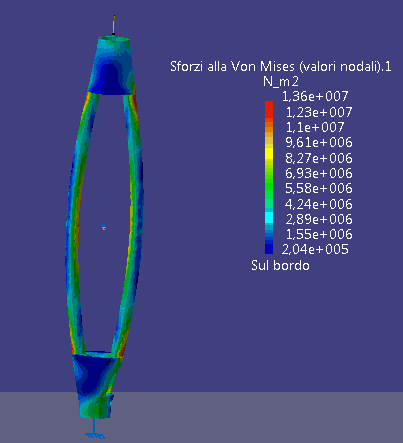Click the maximum value 1,36e+007 label
The width and height of the screenshot is (403, 443).
pyautogui.click(x=315, y=96)
